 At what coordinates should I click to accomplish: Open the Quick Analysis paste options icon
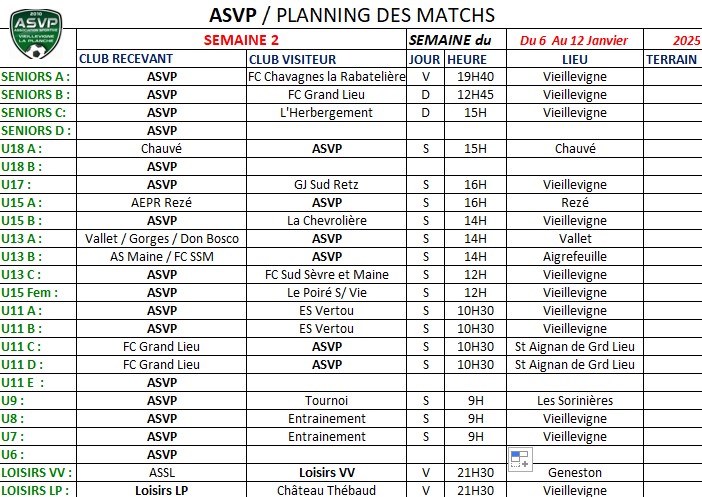520,459
